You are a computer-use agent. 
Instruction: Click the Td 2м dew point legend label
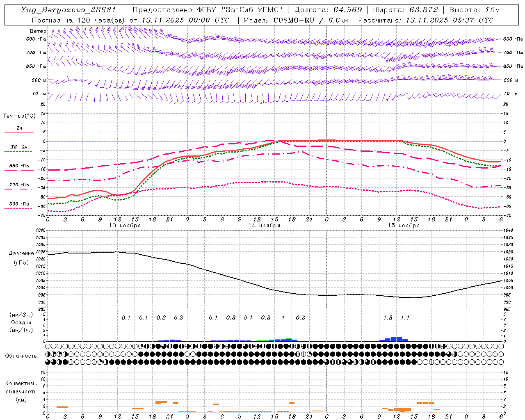coord(19,147)
